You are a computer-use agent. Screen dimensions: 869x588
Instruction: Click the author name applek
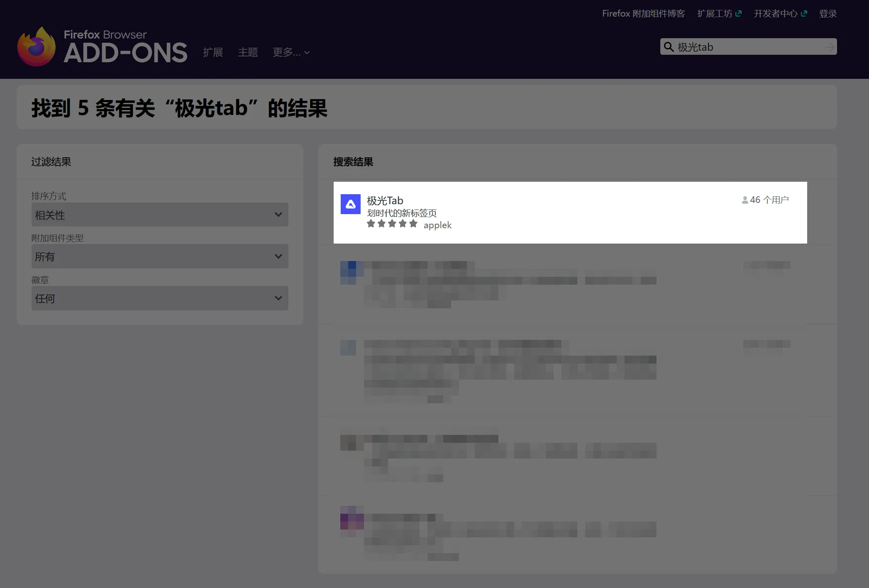point(437,225)
